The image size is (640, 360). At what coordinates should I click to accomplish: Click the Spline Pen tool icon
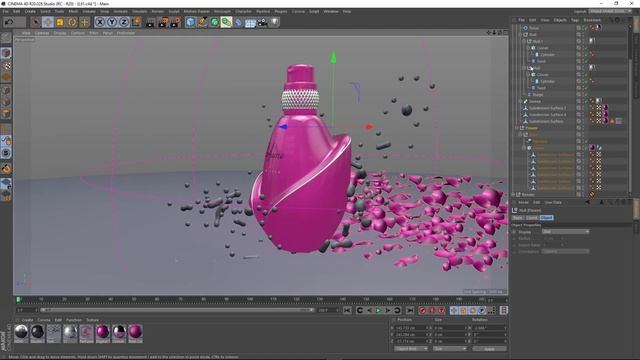point(202,22)
